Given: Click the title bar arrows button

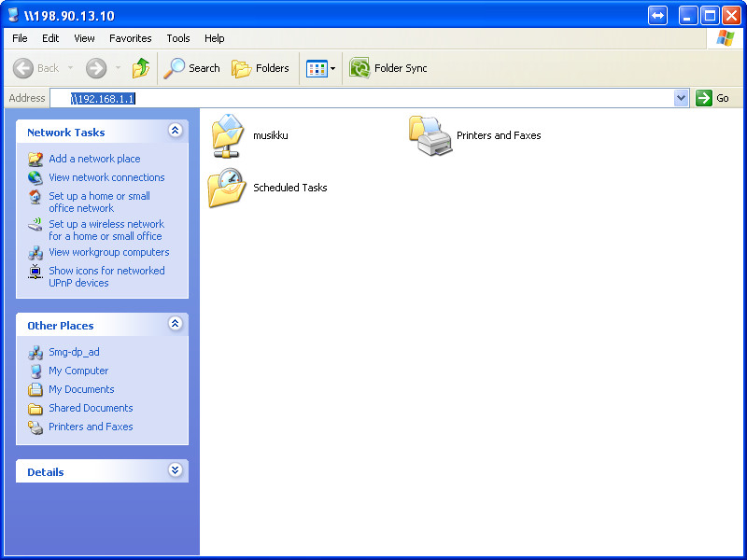Looking at the screenshot, I should (657, 16).
